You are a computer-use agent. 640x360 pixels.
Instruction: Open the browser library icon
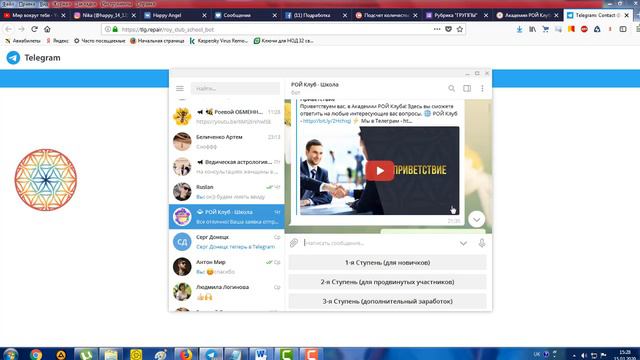click(x=532, y=29)
